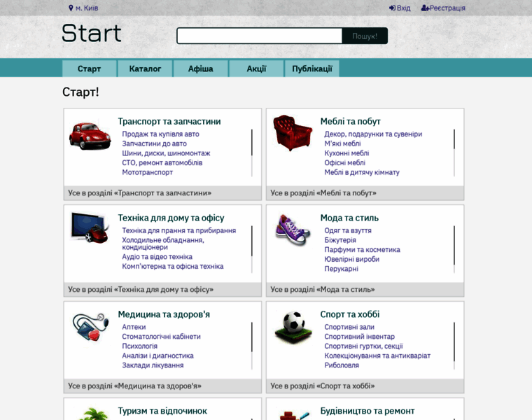This screenshot has height=420, width=532.
Task: Click scrollbar in Мода та стиль list
Action: coord(454,245)
